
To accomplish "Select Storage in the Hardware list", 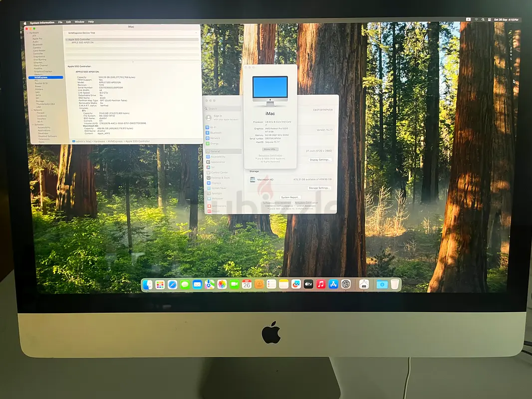I will pyautogui.click(x=40, y=101).
